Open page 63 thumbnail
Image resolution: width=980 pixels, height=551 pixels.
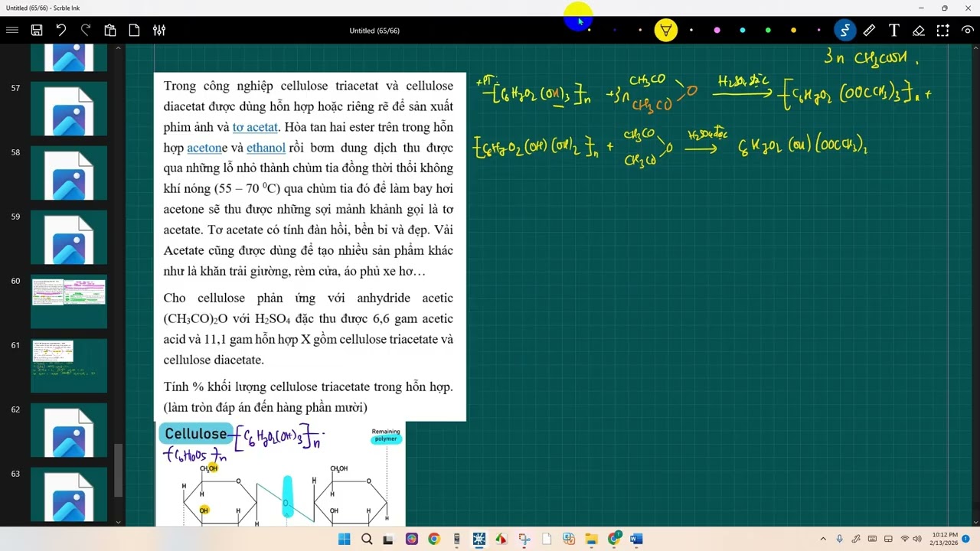point(69,495)
